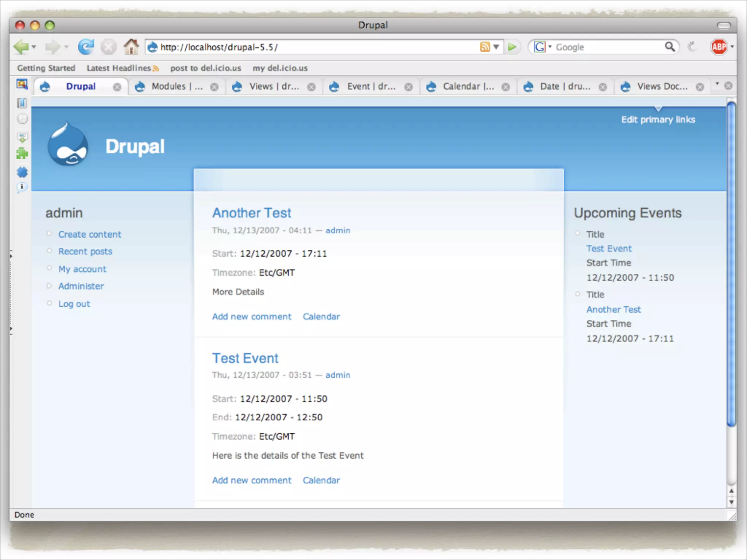Screen dimensions: 747x560
Task: Click the close-tab button at tab bar end
Action: coord(728,86)
